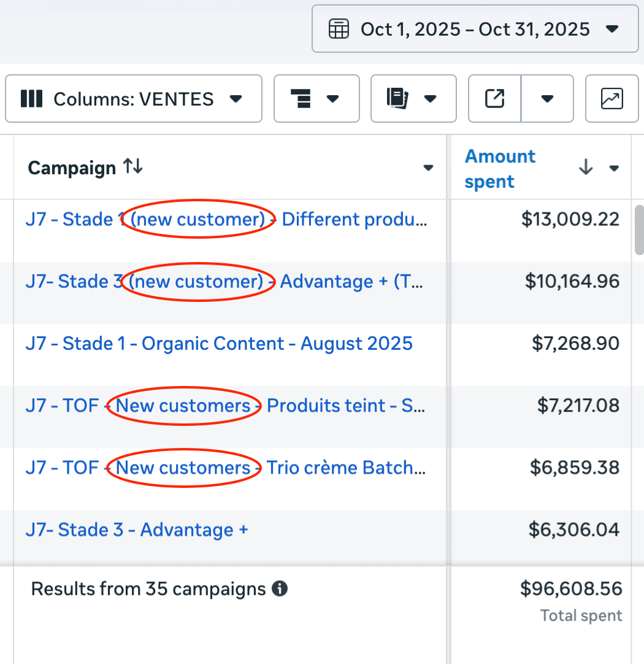
Task: Click the calendar icon in date selector
Action: 339,29
